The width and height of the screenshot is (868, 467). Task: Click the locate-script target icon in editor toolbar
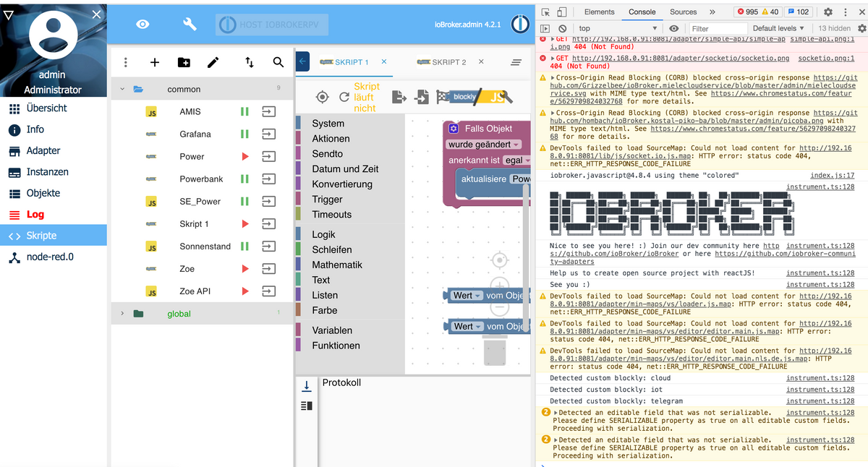pos(323,97)
